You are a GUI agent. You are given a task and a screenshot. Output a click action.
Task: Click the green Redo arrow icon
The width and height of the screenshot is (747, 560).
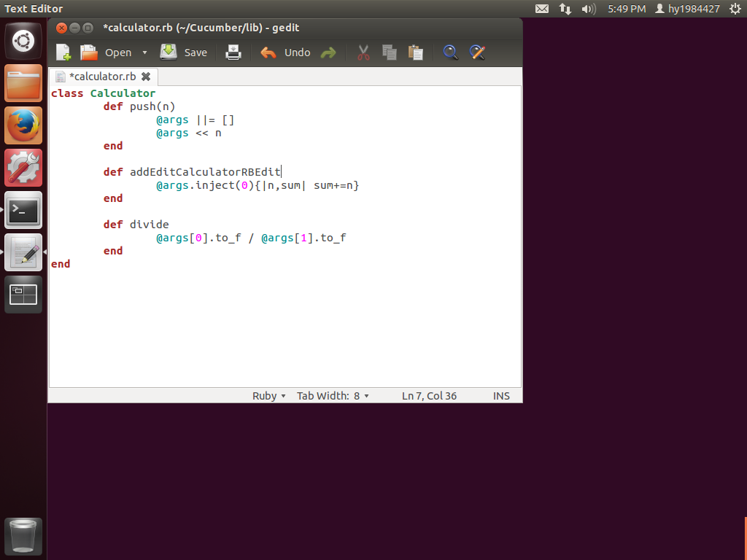pos(328,52)
